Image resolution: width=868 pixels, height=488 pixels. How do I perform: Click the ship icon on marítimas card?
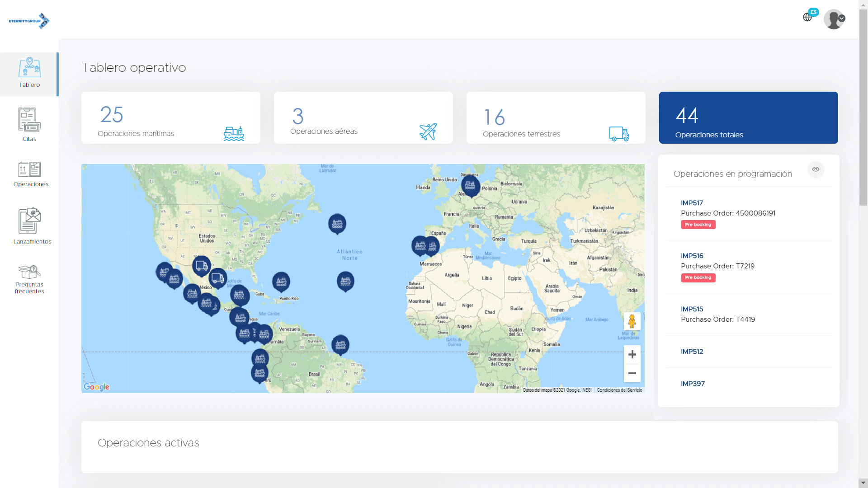234,133
